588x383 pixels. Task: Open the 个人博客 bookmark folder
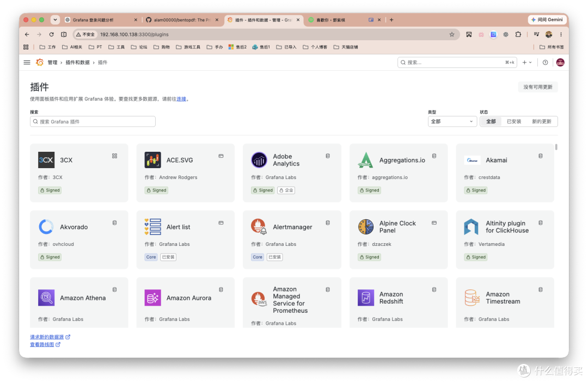point(315,47)
